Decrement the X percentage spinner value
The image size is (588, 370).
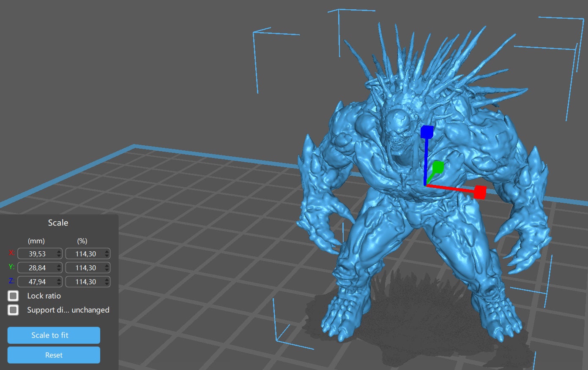click(106, 256)
